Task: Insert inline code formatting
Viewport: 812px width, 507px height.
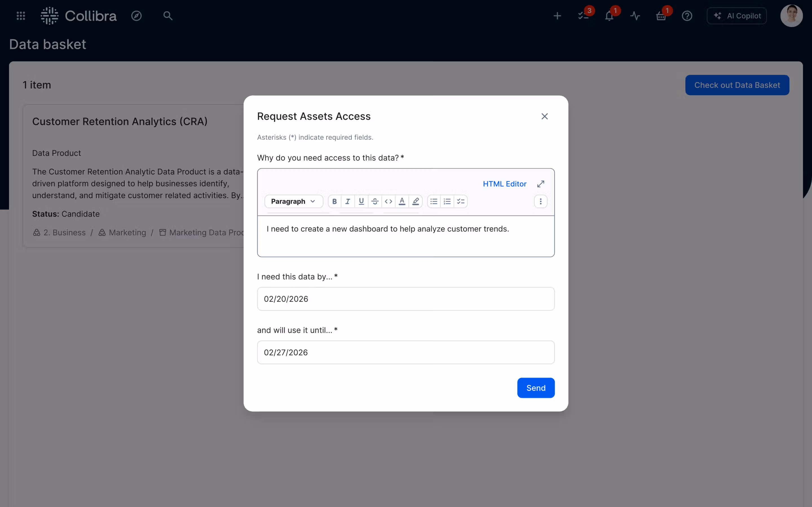Action: point(388,201)
